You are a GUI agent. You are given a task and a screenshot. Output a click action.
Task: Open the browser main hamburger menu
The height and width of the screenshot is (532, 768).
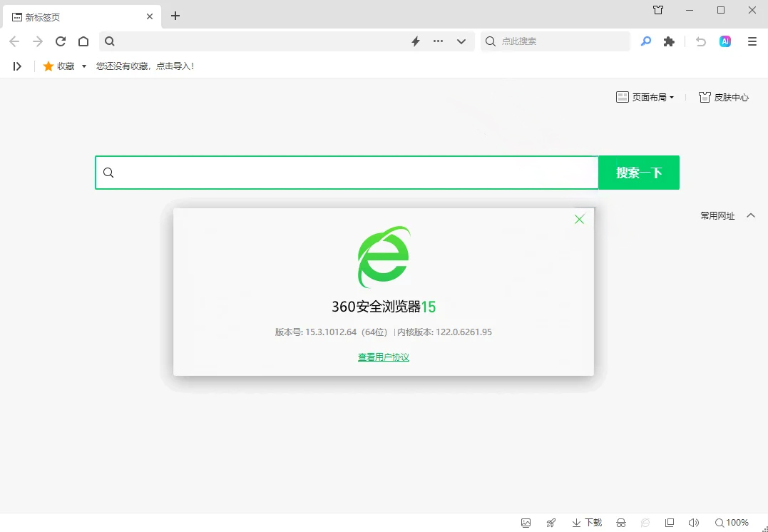tap(752, 41)
